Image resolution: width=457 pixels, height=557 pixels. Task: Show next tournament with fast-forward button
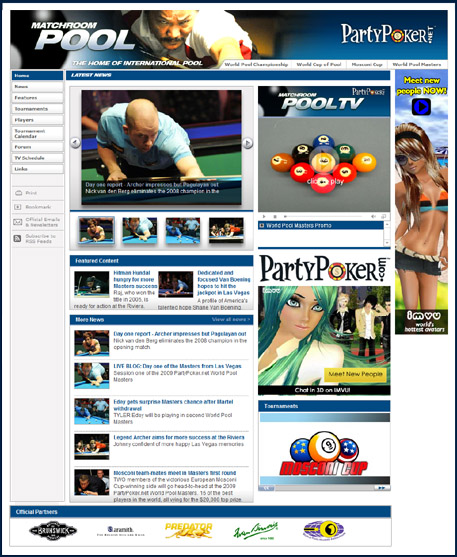[x=381, y=488]
